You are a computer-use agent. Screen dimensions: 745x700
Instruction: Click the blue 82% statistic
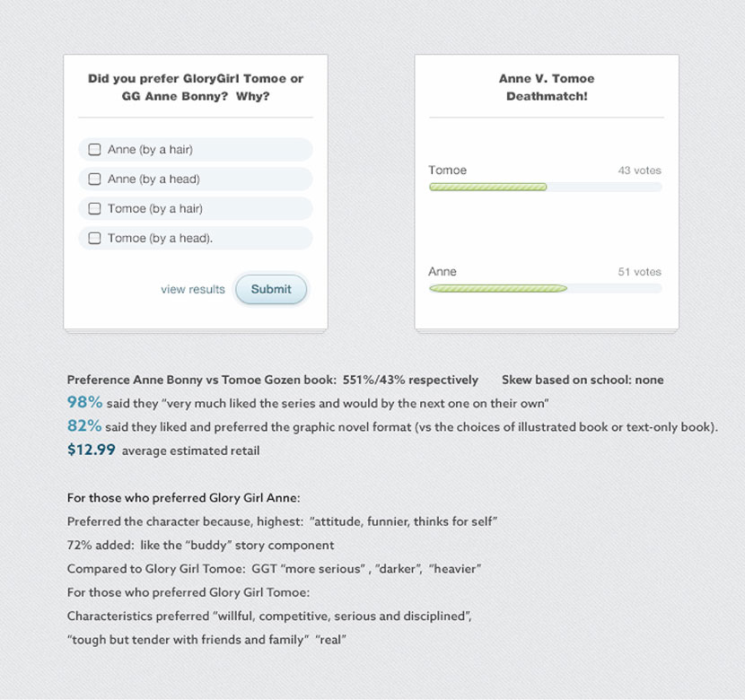85,426
